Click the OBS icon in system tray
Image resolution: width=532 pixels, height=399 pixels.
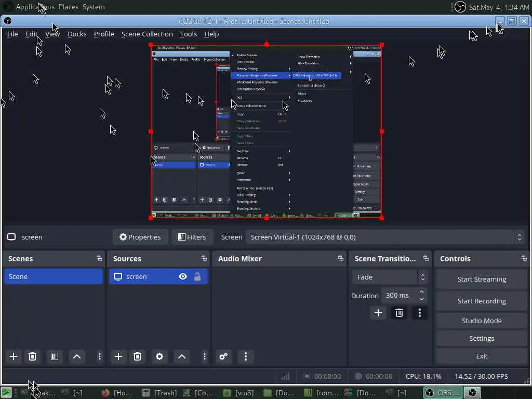point(460,7)
